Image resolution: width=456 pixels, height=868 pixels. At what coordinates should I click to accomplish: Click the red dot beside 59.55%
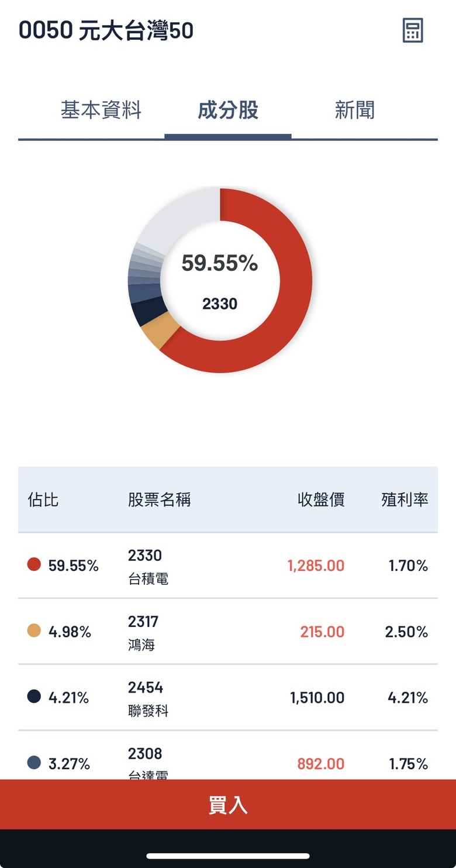34,565
